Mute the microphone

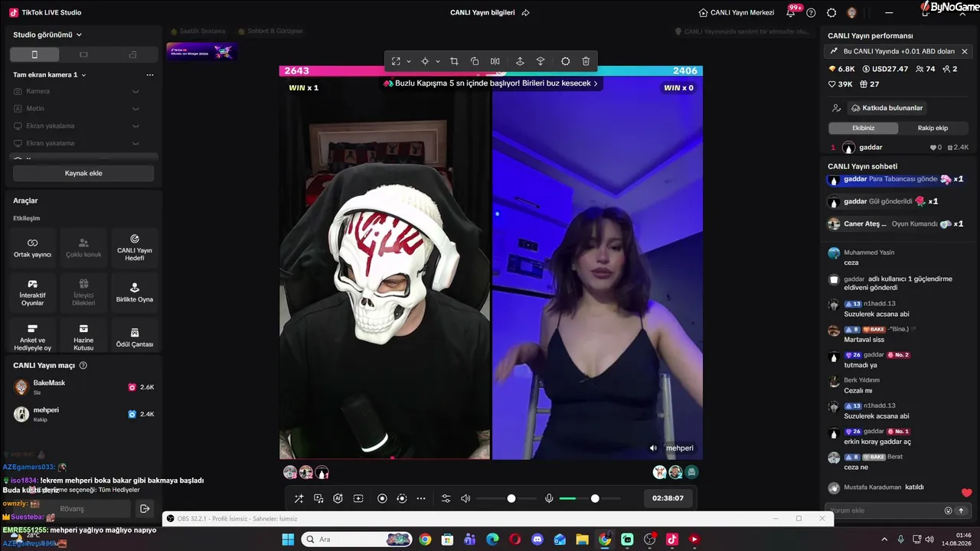pyautogui.click(x=549, y=499)
